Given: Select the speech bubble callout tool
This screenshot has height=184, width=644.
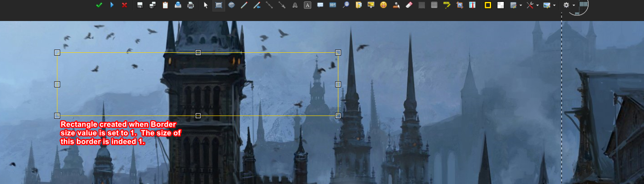Looking at the screenshot, I should coord(320,5).
